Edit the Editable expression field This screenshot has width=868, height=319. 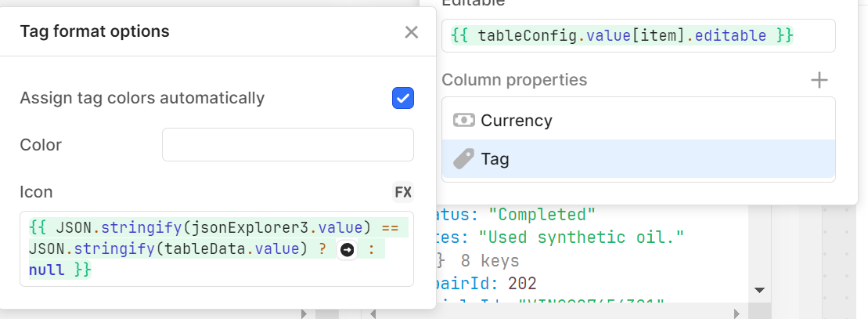638,36
